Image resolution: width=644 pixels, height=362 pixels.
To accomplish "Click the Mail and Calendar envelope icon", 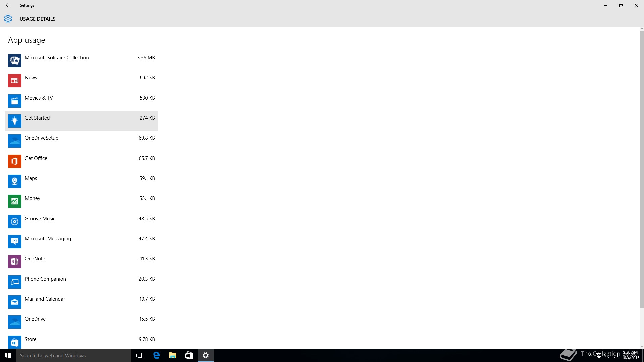I will point(15,302).
